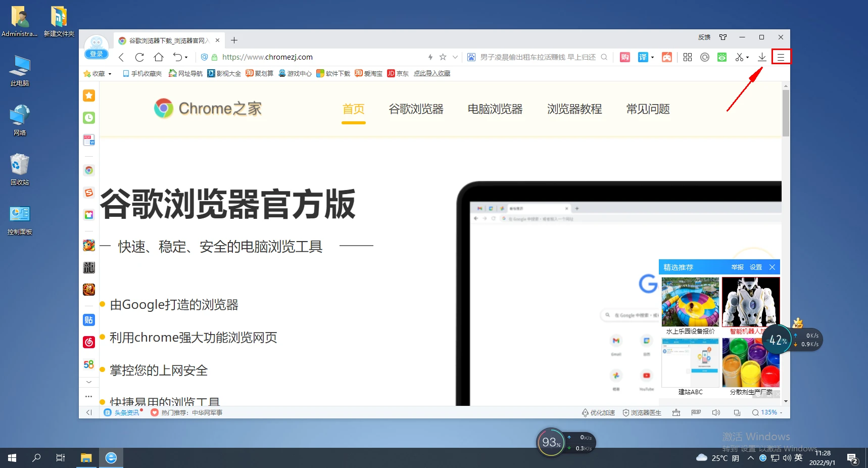Click the news search input field
868x468 pixels.
(538, 57)
